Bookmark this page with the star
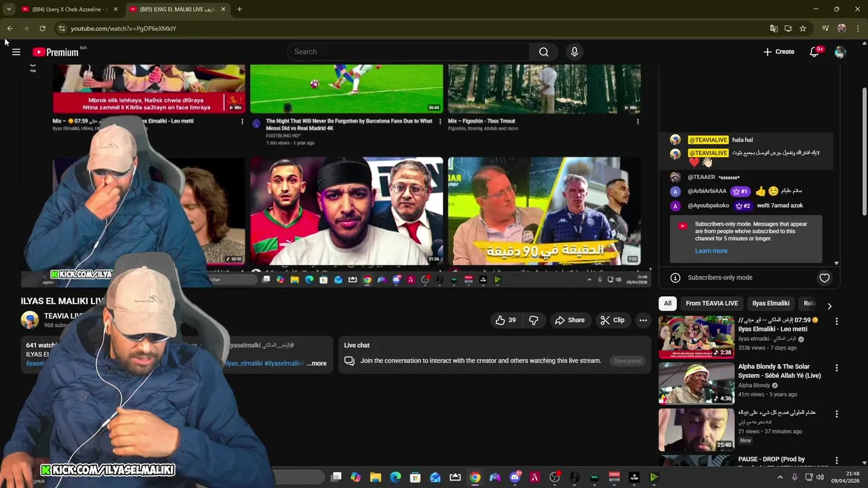868x488 pixels. click(803, 28)
